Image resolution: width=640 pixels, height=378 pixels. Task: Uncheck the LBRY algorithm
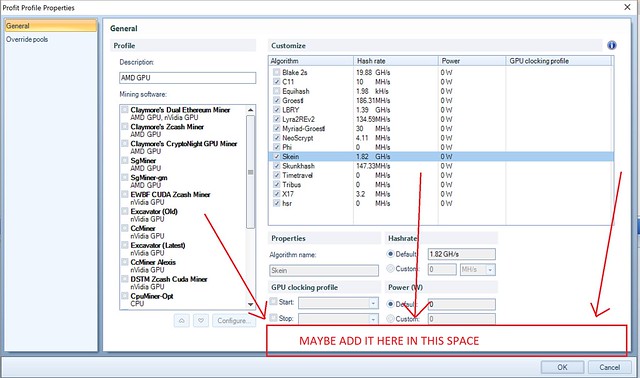click(277, 110)
